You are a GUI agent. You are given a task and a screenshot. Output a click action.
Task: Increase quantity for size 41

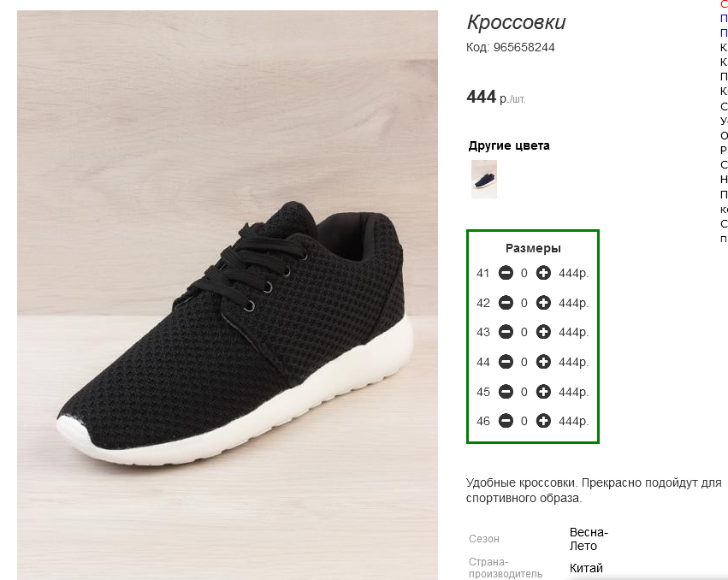tap(543, 274)
